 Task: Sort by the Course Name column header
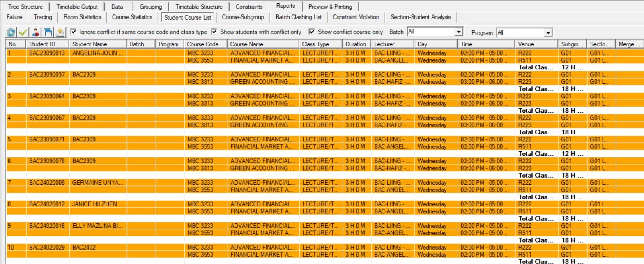(x=263, y=44)
